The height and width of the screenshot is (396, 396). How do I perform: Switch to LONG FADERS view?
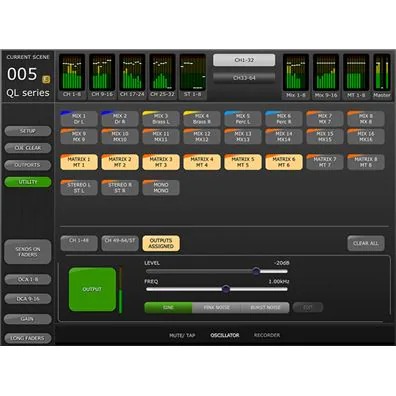coord(28,338)
